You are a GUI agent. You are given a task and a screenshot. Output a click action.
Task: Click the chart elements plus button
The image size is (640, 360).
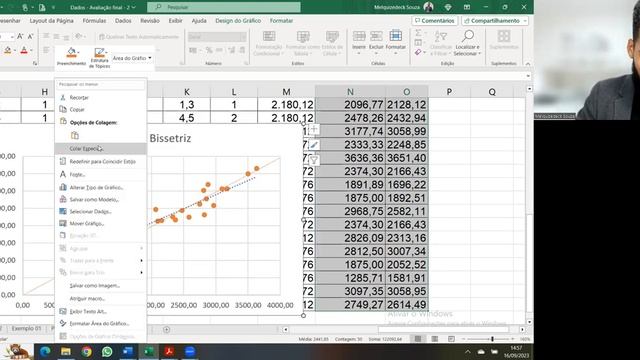point(314,129)
